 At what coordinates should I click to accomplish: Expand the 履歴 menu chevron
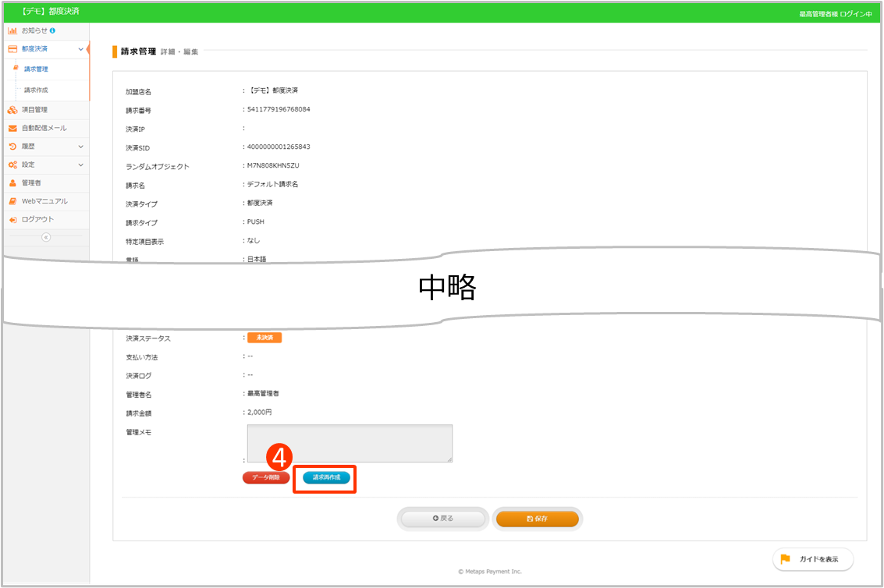(81, 147)
